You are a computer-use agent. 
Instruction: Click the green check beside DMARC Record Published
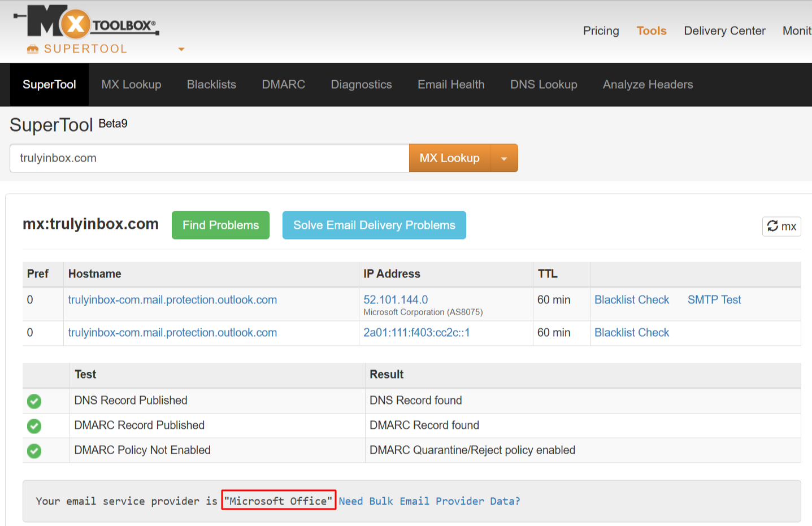34,426
